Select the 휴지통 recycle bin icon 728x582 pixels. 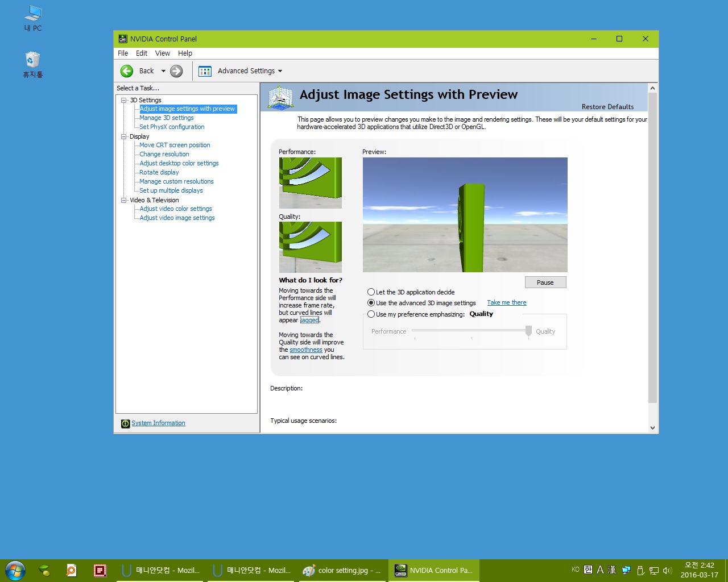tap(32, 64)
